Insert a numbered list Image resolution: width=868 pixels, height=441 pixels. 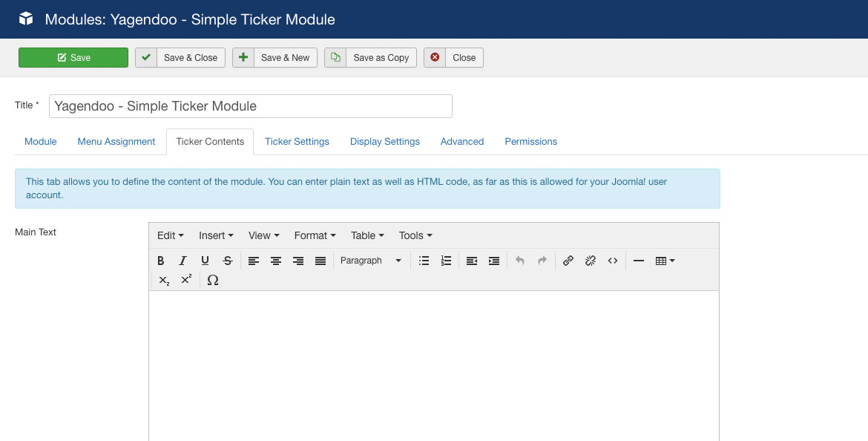446,261
